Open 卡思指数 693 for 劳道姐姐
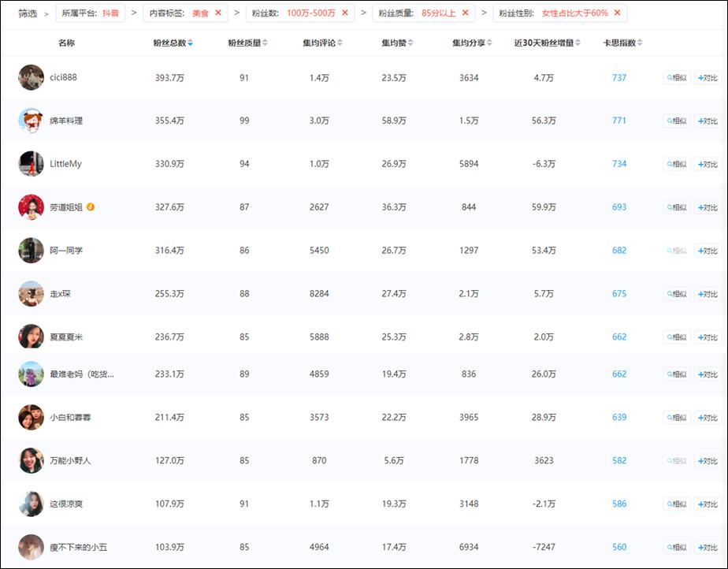Screen dimensions: 728x569 [x=619, y=207]
